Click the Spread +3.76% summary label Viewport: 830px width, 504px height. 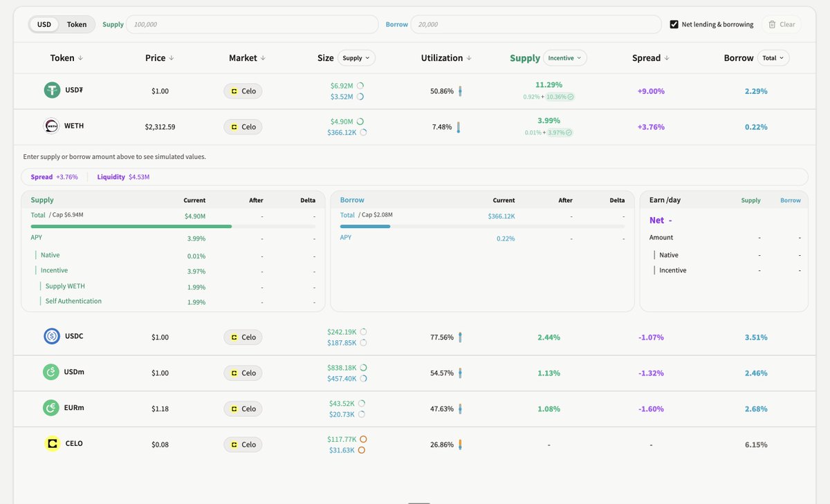55,177
